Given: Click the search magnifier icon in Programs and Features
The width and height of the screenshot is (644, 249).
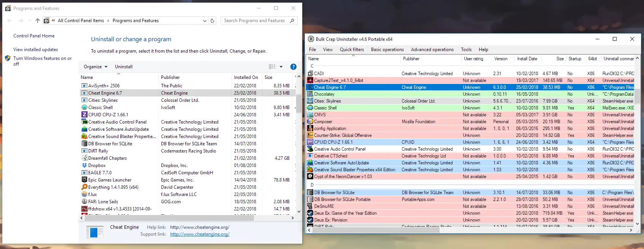Looking at the screenshot, I should pyautogui.click(x=292, y=21).
